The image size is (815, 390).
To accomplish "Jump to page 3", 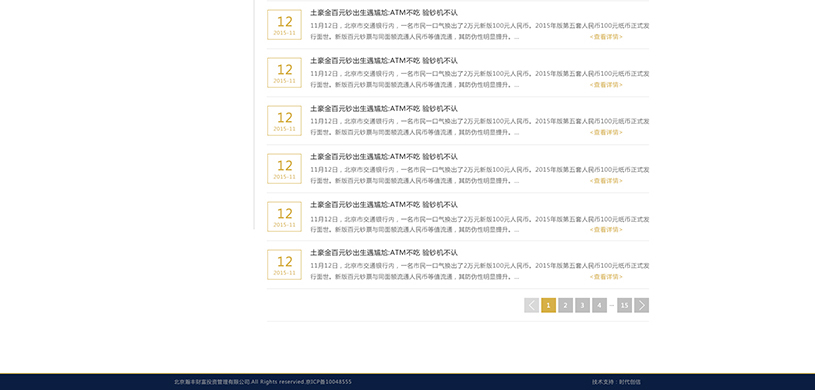I will tap(582, 305).
